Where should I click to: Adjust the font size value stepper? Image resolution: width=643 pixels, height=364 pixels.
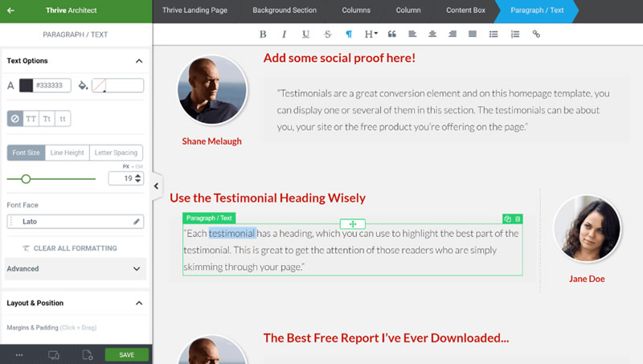tap(138, 178)
